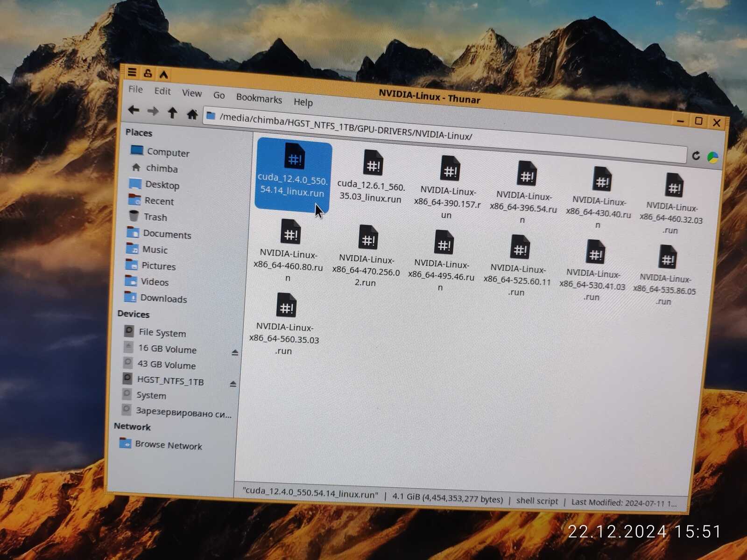Image resolution: width=747 pixels, height=560 pixels.
Task: Click the NVIDIA-Linux-x86_64-525.60.11.run file name
Action: pyautogui.click(x=517, y=280)
